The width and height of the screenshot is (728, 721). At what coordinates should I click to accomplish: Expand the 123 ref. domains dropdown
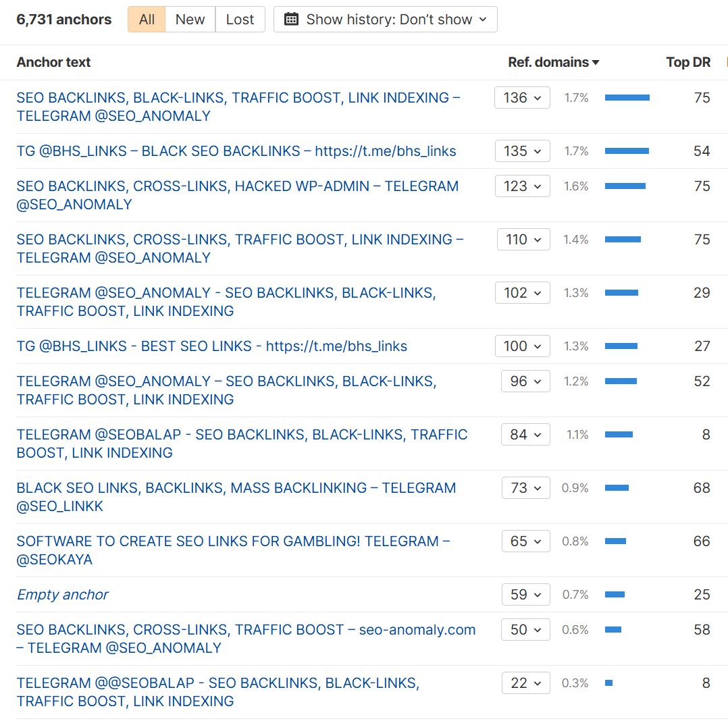coord(522,186)
